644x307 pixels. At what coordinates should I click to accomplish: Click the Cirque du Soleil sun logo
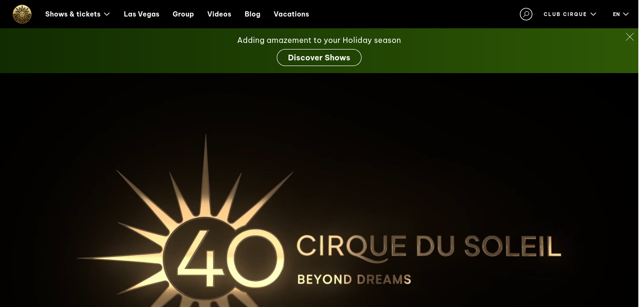point(22,14)
